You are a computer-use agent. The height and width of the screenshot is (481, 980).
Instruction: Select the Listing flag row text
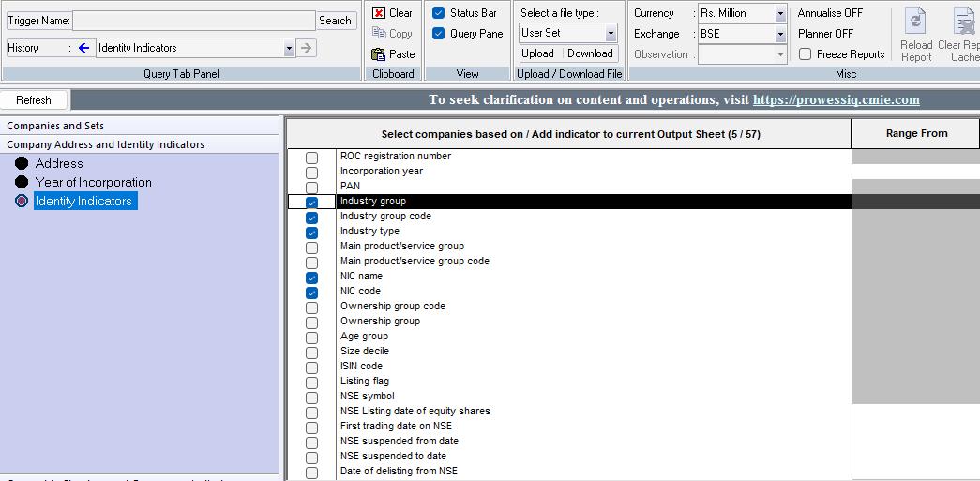click(x=365, y=381)
